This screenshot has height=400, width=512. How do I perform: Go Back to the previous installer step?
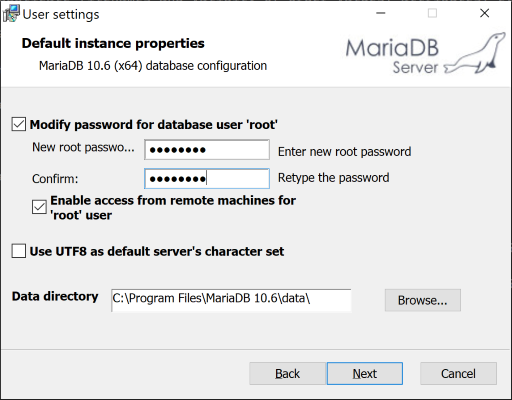[x=287, y=374]
